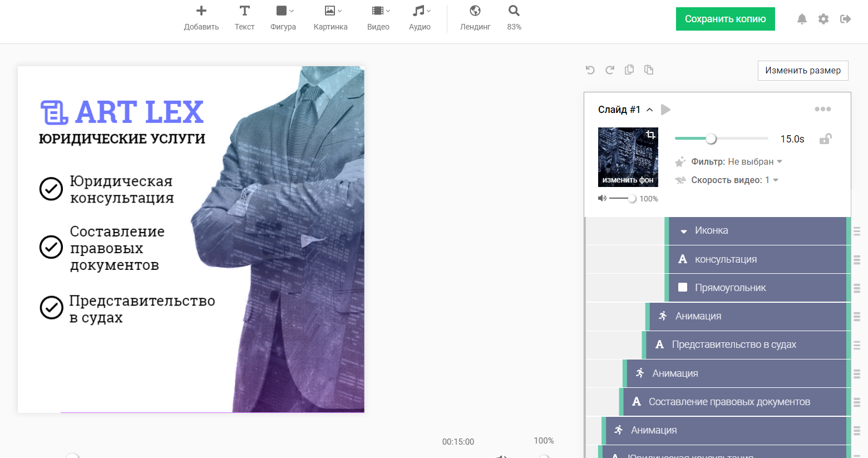Select the Иконка layer

pyautogui.click(x=757, y=230)
